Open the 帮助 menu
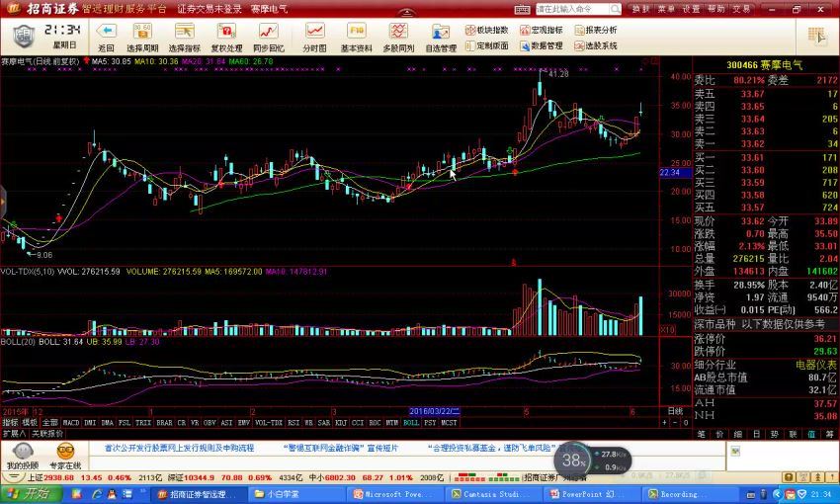Image resolution: width=840 pixels, height=504 pixels. pos(716,9)
